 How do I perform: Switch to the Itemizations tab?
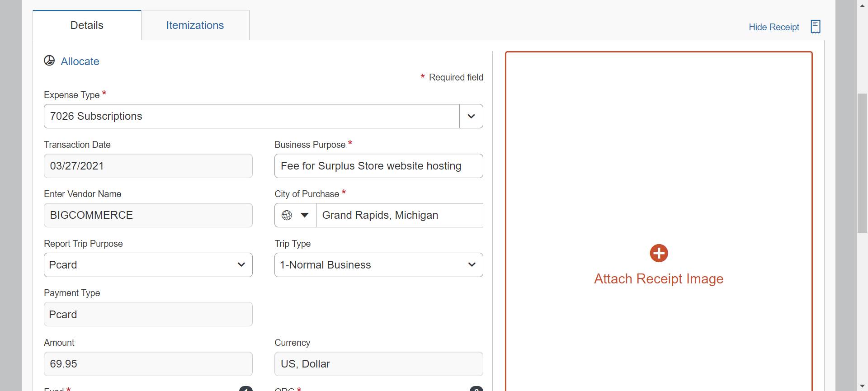coord(195,25)
